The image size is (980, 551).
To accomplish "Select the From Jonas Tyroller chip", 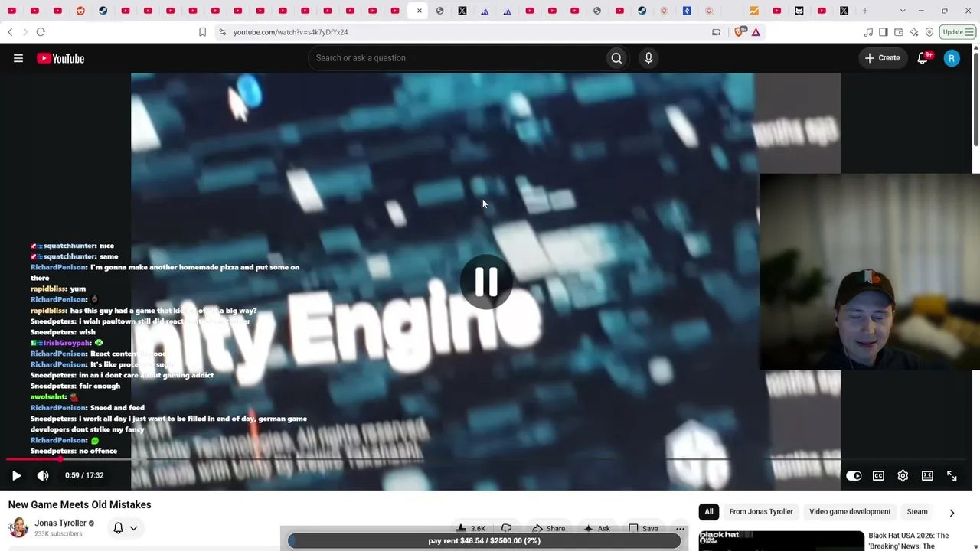I will (x=761, y=512).
